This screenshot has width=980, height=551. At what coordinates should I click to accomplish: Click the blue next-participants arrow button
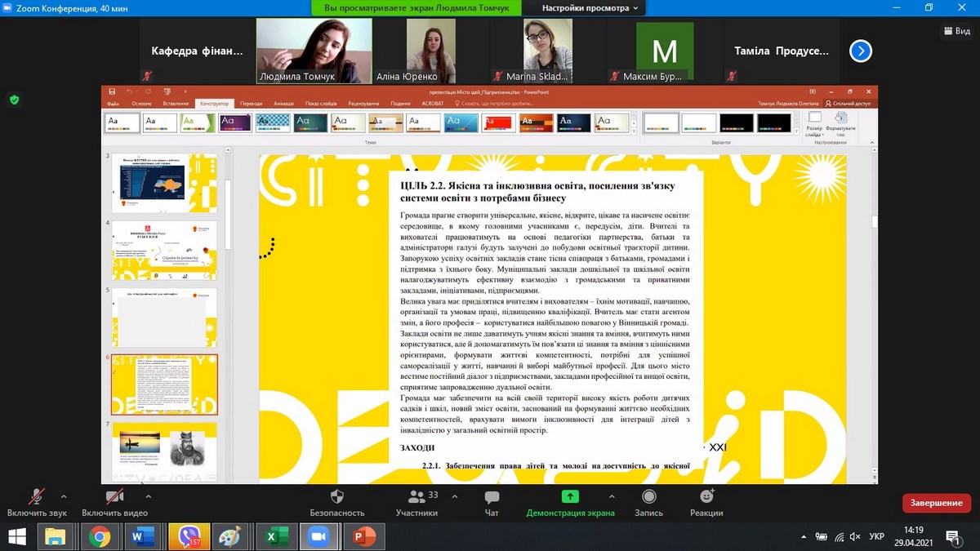point(860,51)
